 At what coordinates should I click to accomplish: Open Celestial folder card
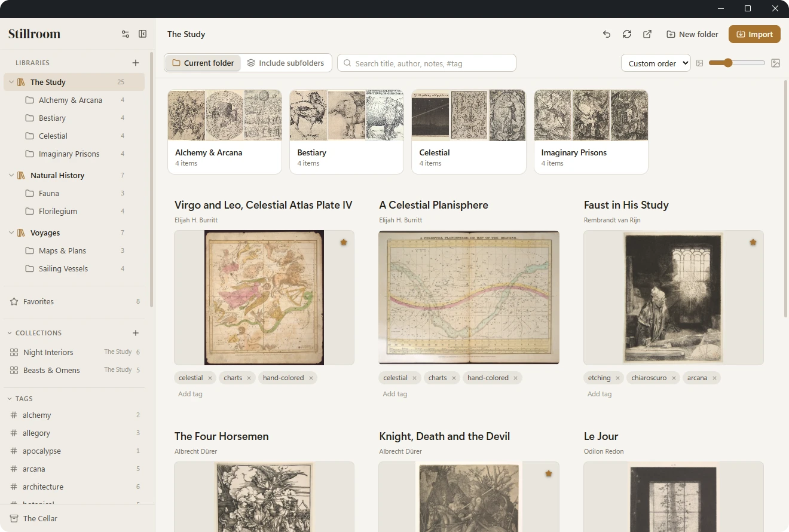(x=469, y=132)
